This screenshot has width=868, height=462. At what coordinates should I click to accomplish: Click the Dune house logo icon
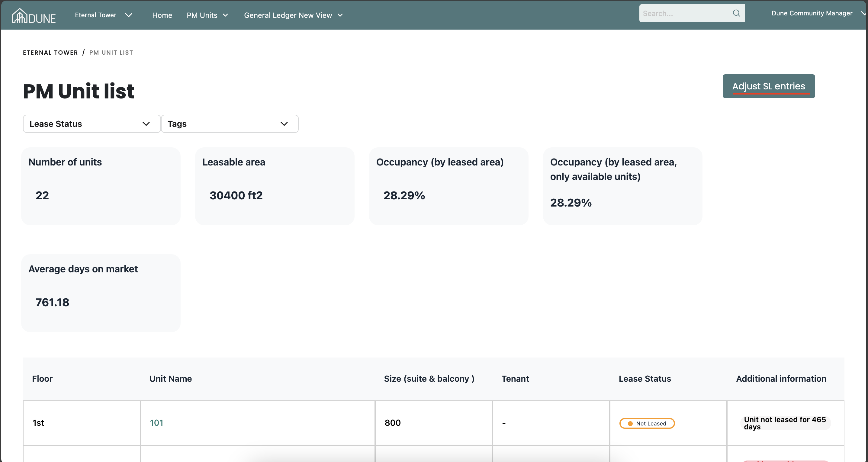click(19, 15)
